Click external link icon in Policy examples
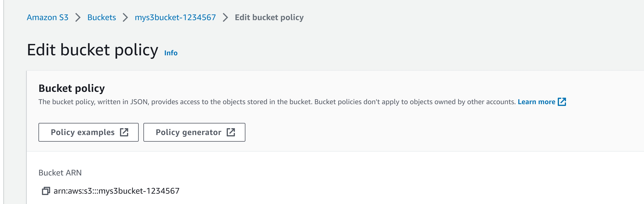This screenshot has height=204, width=644. click(x=124, y=132)
